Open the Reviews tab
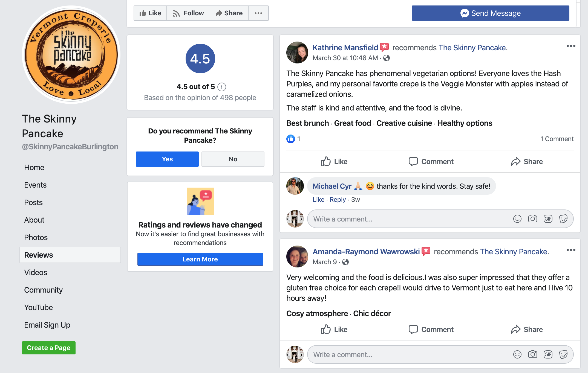Image resolution: width=588 pixels, height=373 pixels. [x=38, y=254]
